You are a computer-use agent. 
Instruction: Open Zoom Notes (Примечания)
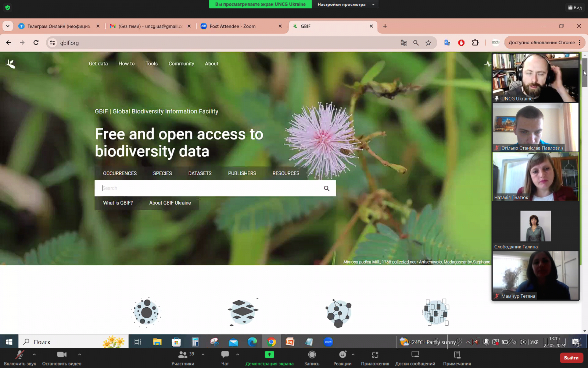point(457,358)
